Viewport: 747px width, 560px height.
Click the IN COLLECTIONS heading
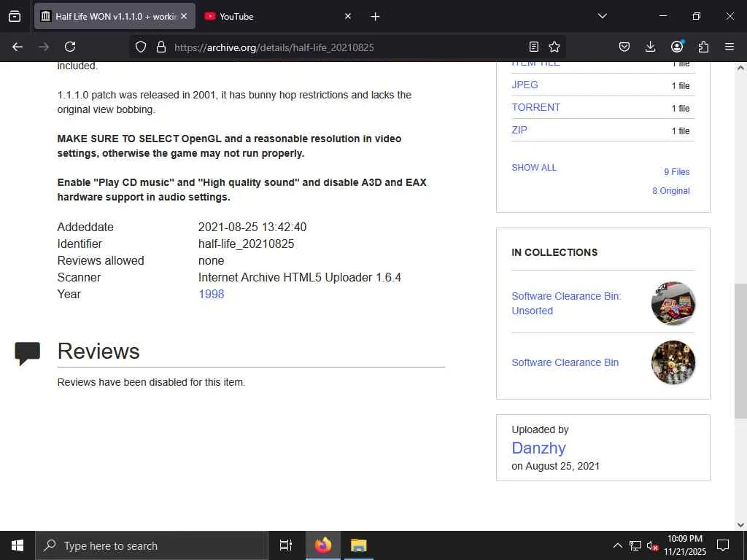coord(554,252)
